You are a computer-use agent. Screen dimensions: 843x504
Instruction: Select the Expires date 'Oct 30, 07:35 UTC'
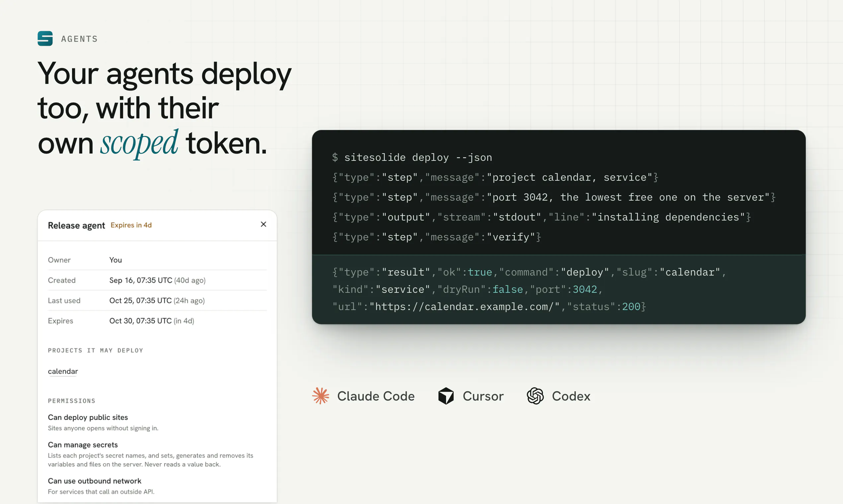(140, 321)
